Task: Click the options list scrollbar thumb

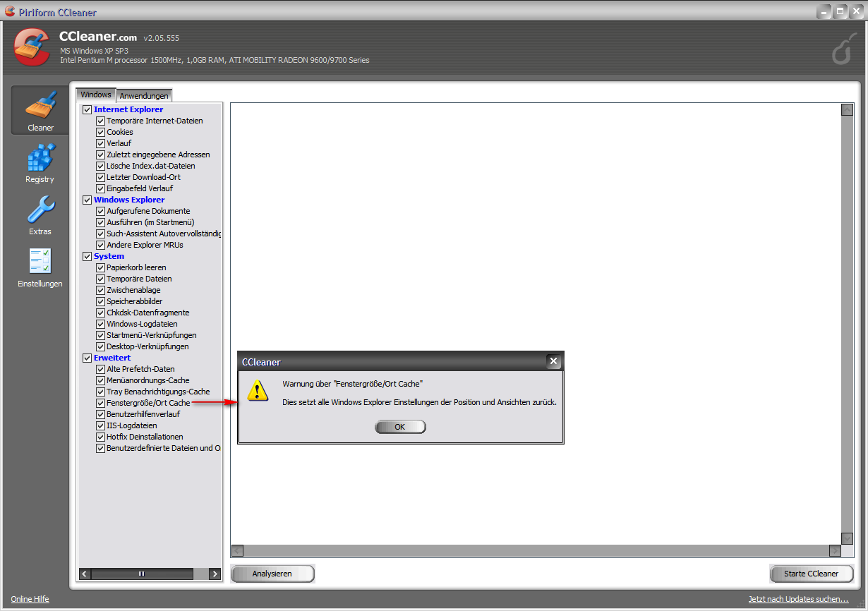Action: pos(141,574)
